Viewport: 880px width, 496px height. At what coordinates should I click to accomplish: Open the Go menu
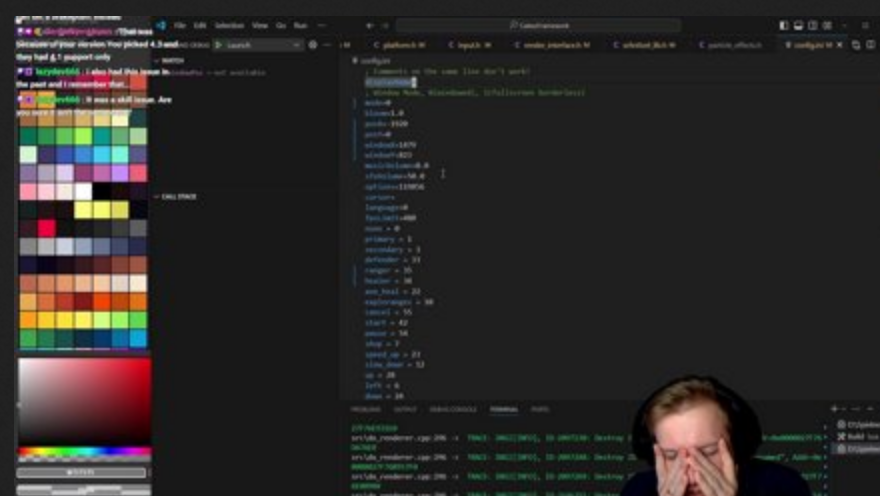[281, 25]
